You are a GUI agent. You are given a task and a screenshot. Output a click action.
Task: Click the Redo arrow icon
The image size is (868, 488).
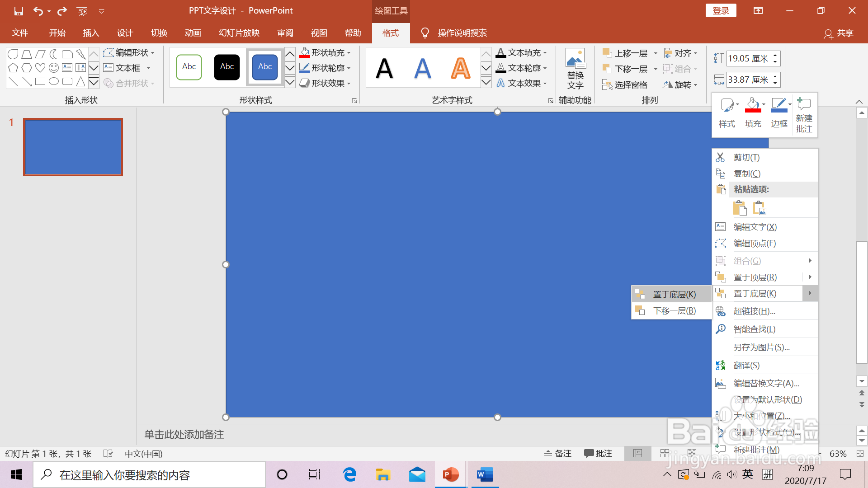click(x=62, y=11)
